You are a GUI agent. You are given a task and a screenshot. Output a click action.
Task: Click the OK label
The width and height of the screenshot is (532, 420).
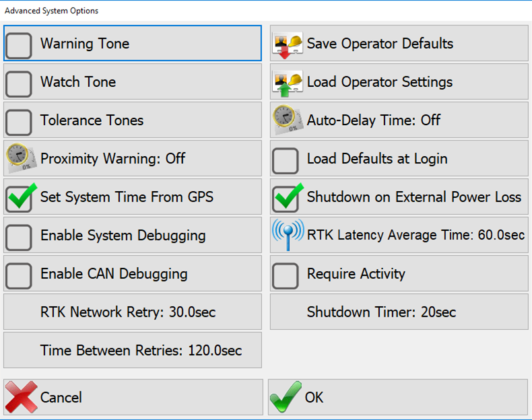(314, 397)
